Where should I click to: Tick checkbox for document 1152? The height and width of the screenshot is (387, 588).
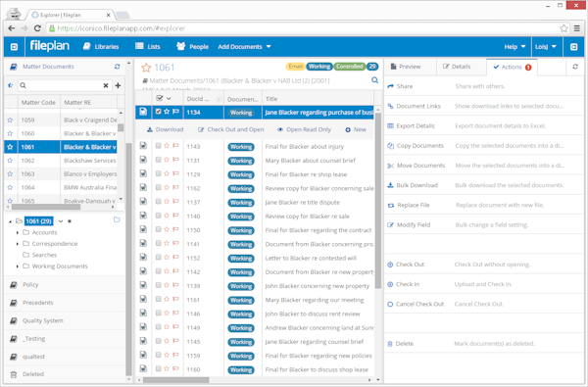(x=158, y=258)
